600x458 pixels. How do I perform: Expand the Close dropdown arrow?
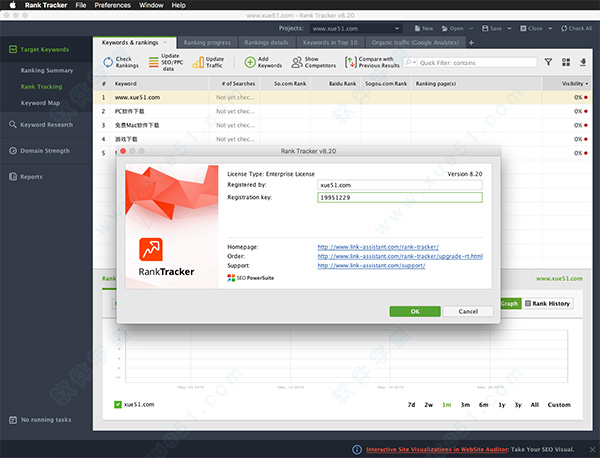point(550,28)
